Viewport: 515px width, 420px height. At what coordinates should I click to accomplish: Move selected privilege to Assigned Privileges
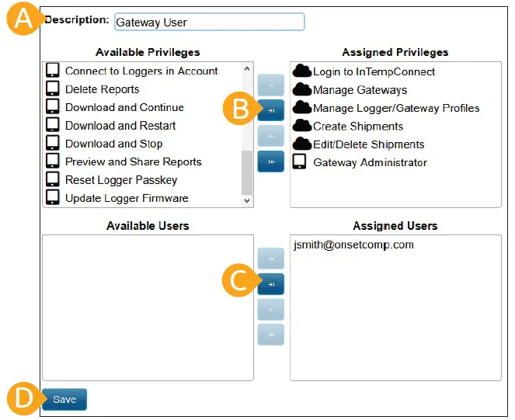(270, 85)
